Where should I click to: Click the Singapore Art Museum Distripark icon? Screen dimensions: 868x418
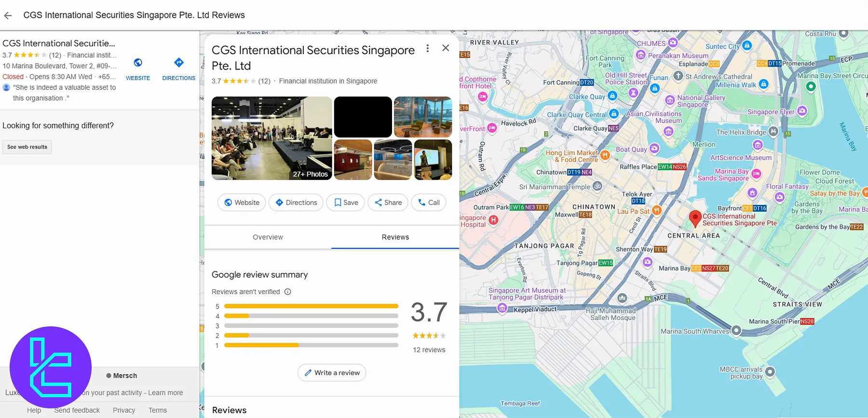coord(502,308)
